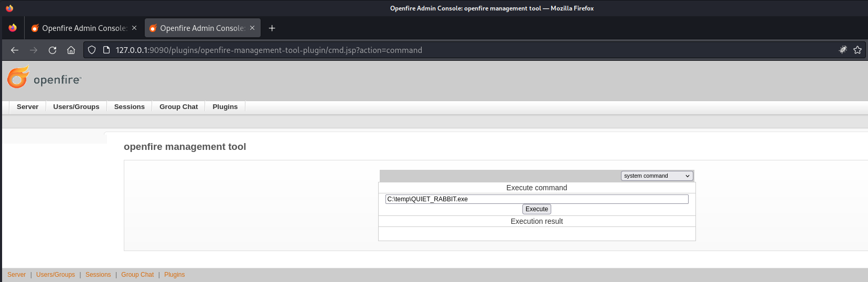Bookmark this page with the star icon
The image size is (868, 282).
pyautogui.click(x=858, y=50)
